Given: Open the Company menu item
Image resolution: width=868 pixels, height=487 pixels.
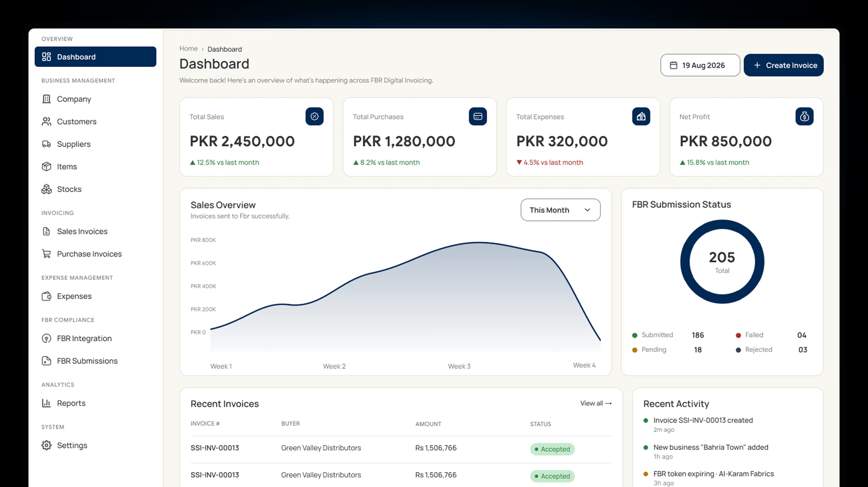Looking at the screenshot, I should click(x=95, y=99).
